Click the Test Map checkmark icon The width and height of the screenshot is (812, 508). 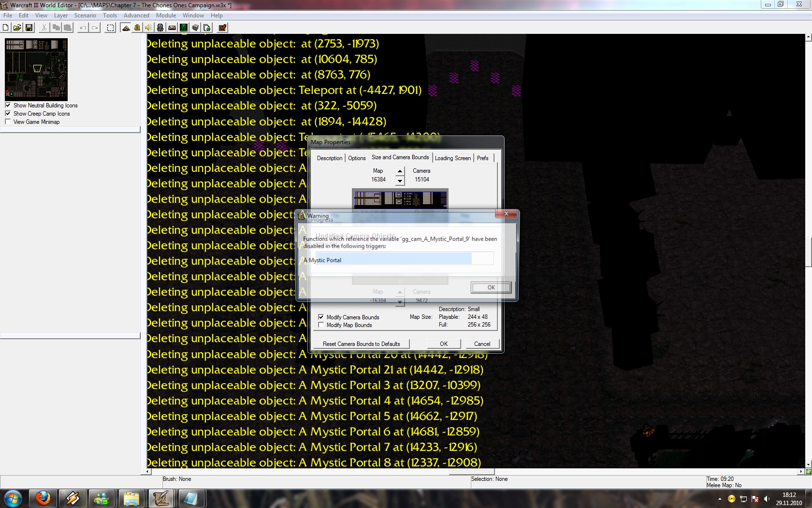(222, 28)
